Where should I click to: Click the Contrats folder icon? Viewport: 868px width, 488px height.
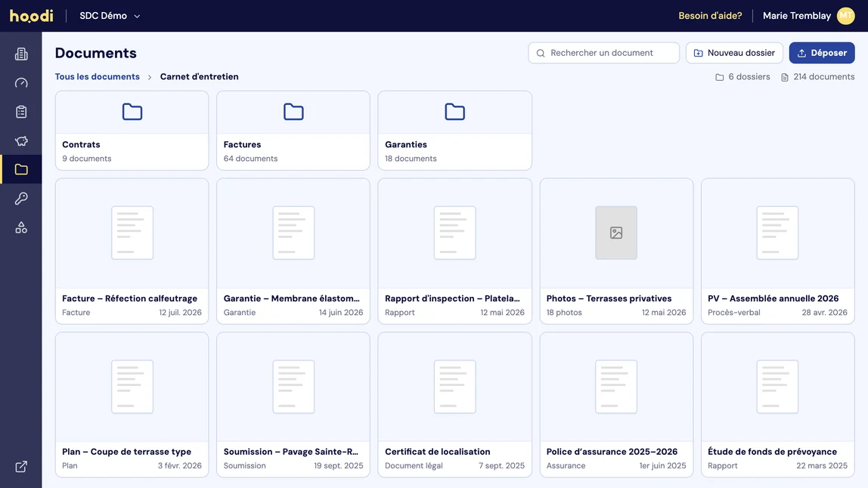coord(132,112)
